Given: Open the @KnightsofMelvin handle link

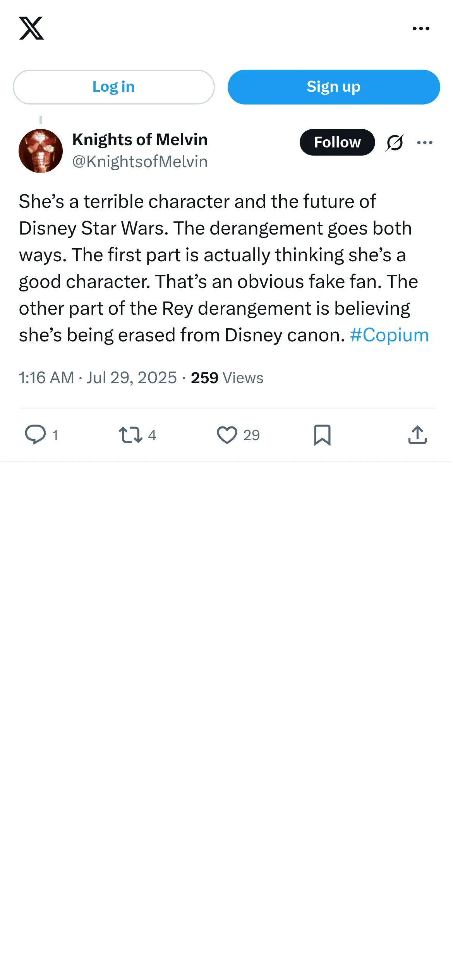Looking at the screenshot, I should tap(140, 162).
